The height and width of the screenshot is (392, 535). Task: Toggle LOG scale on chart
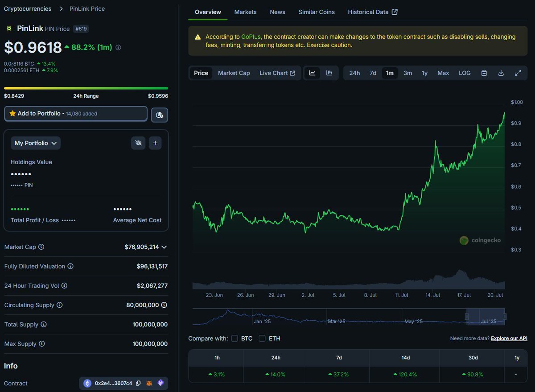click(x=465, y=73)
